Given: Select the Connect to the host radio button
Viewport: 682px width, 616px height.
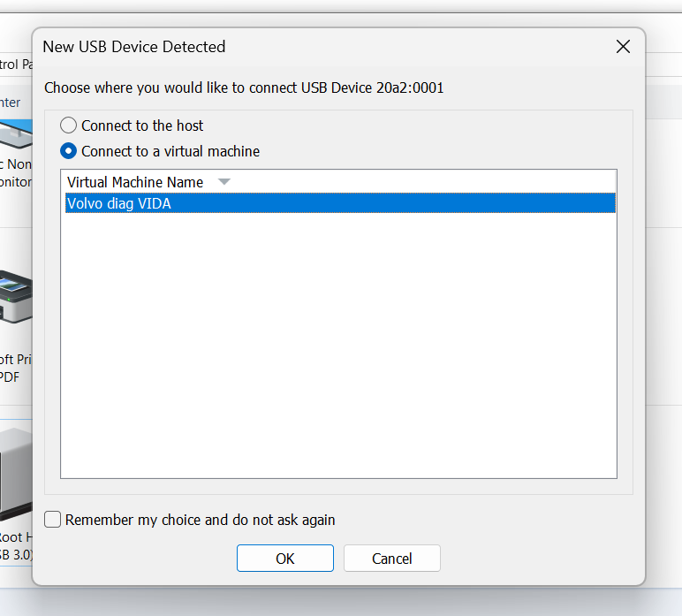Looking at the screenshot, I should (68, 125).
